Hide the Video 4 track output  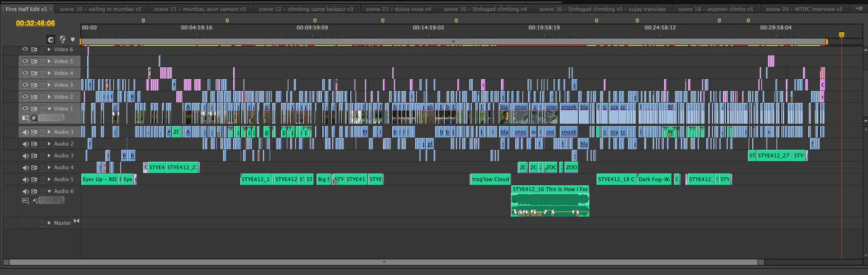coord(25,73)
